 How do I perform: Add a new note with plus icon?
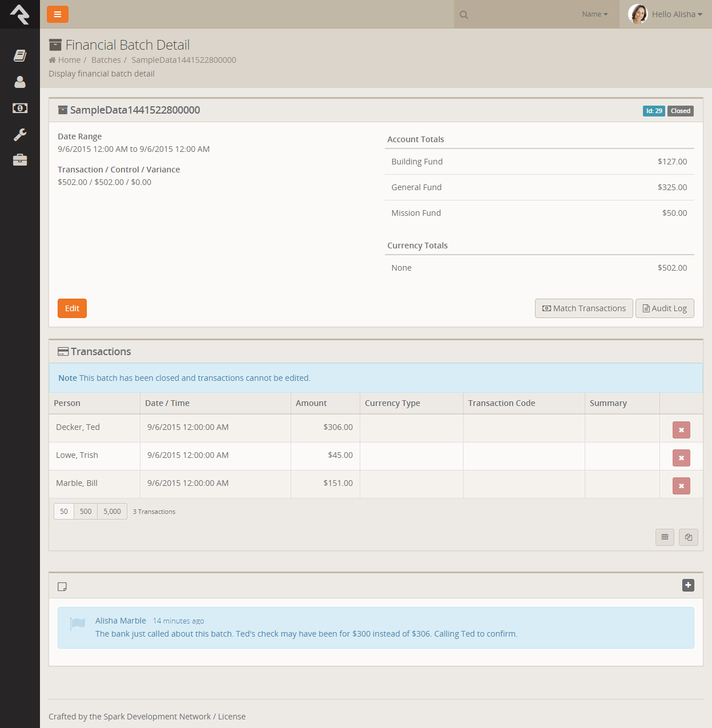click(689, 585)
